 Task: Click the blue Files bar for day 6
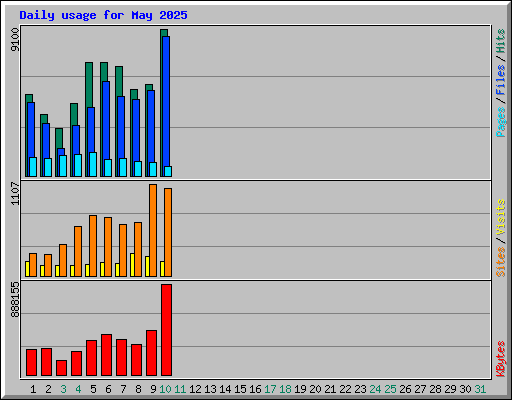pyautogui.click(x=106, y=120)
